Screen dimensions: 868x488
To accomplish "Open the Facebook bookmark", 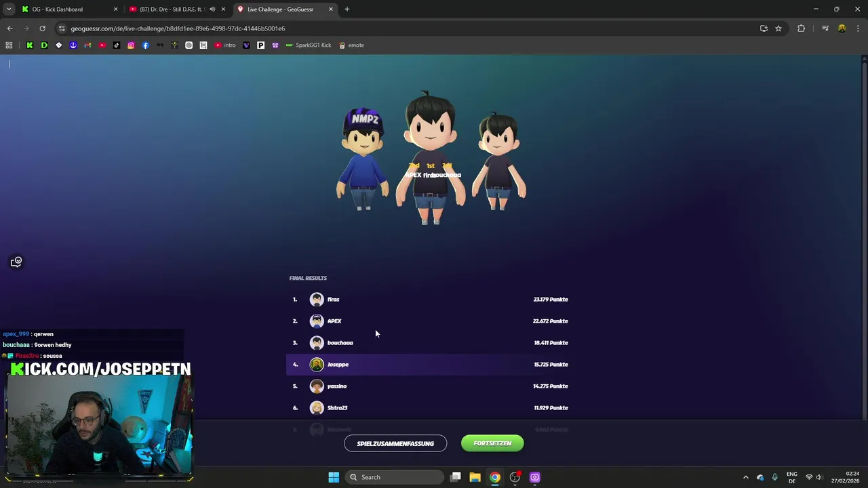I will point(145,45).
